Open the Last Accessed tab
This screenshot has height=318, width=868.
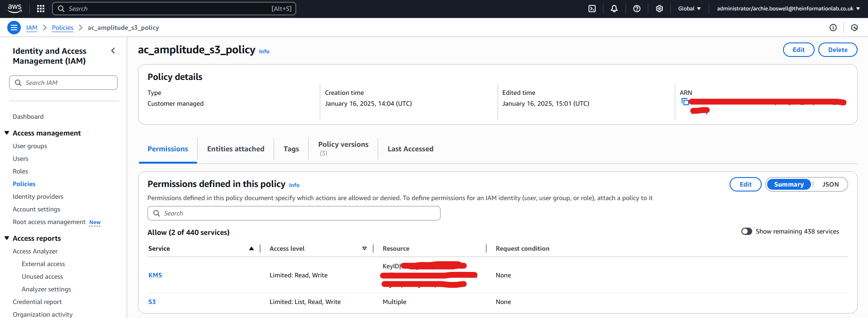point(410,149)
